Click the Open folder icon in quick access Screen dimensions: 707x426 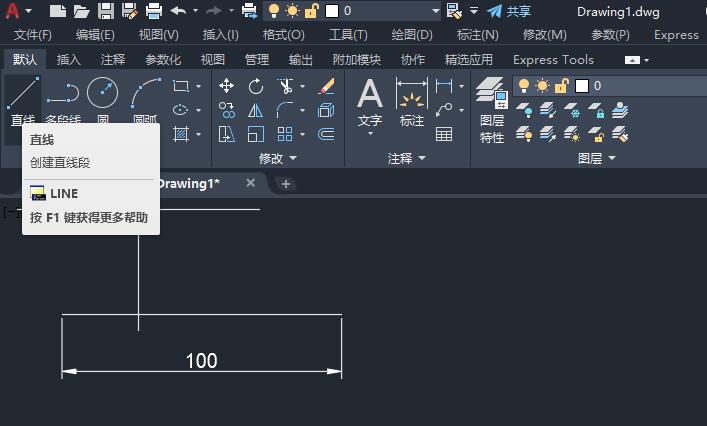82,11
